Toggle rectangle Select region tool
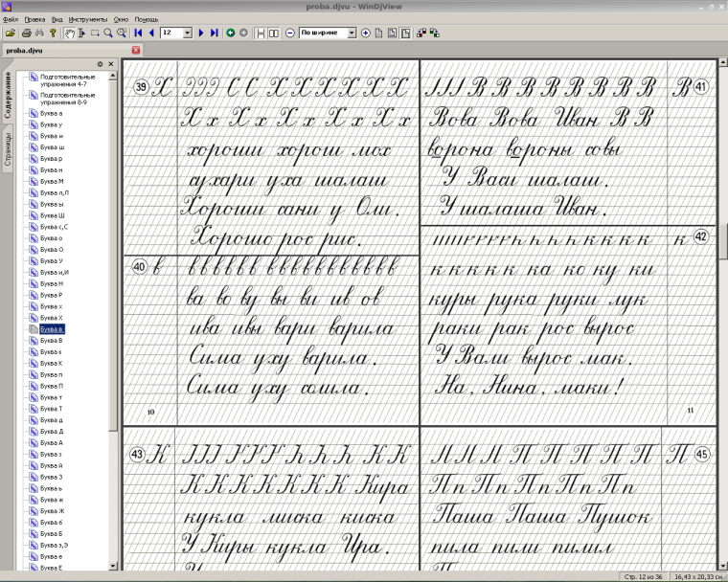This screenshot has height=582, width=728. click(95, 33)
